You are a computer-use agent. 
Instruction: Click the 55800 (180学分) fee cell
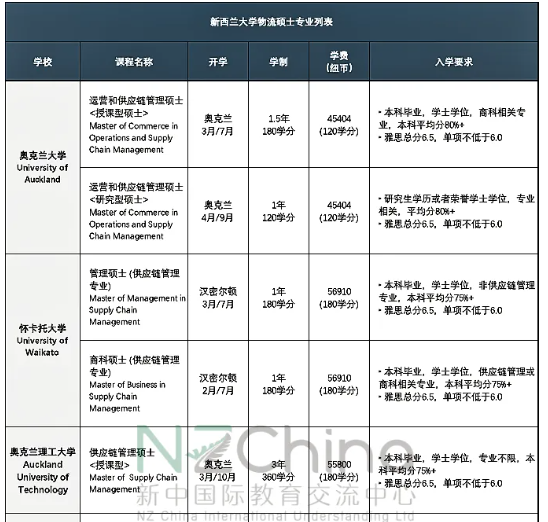(339, 470)
